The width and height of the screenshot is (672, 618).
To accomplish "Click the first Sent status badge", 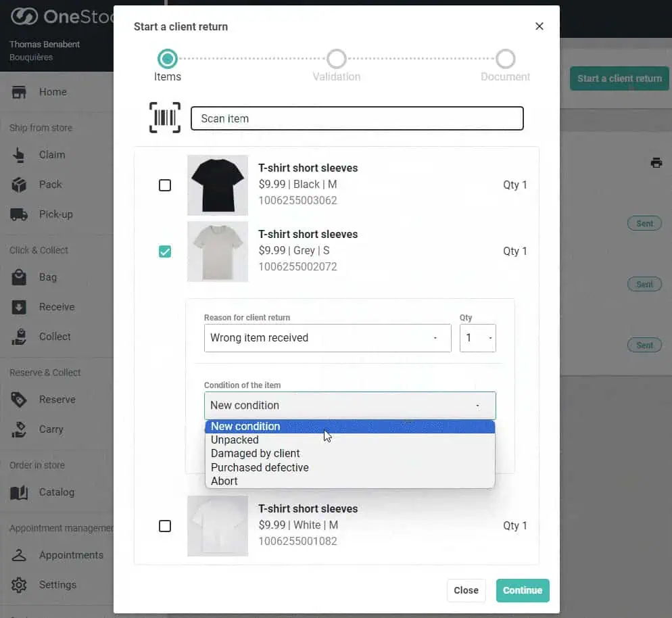I will click(644, 223).
